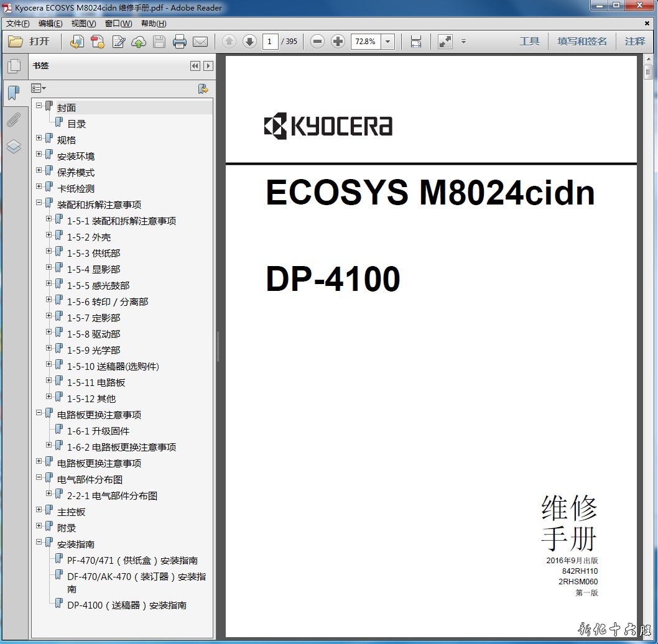Select 1-5-10 送稿器(选购件) bookmark

[x=113, y=367]
